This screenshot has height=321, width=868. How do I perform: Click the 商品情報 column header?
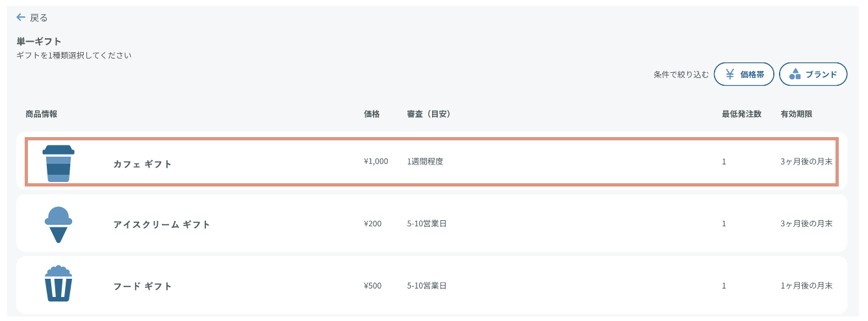[x=42, y=114]
